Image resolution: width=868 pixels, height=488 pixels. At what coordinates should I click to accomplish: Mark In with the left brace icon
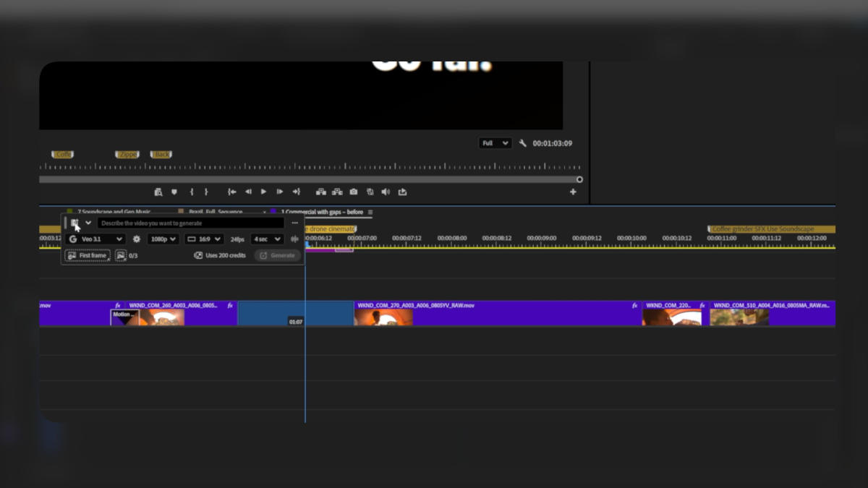(x=192, y=192)
